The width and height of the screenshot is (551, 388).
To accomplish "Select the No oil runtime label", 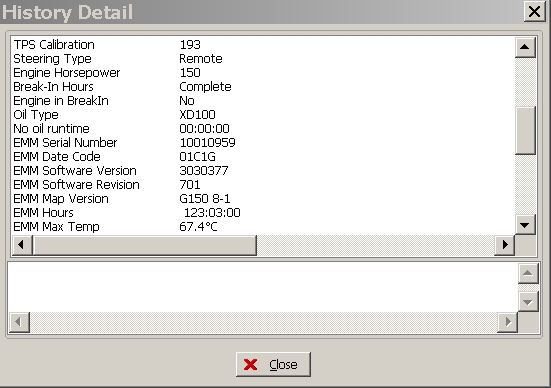I will [51, 129].
